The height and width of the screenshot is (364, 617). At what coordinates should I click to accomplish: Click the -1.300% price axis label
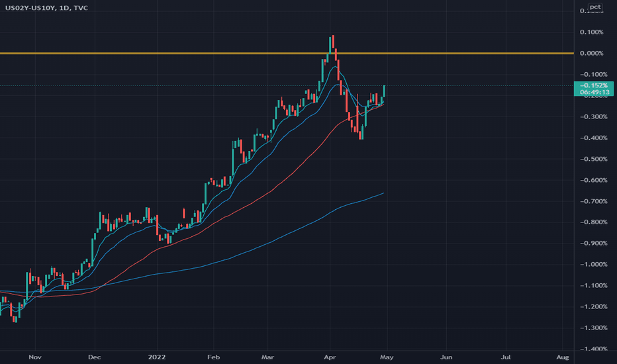pos(593,328)
